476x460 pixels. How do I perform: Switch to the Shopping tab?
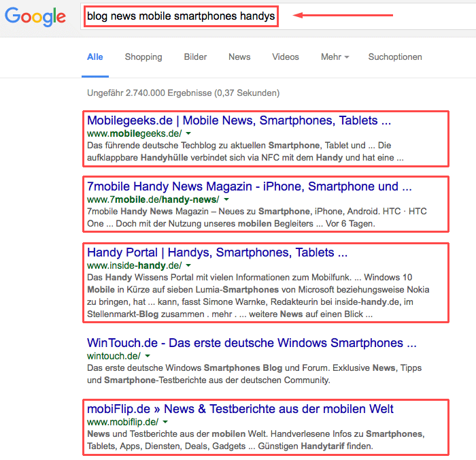143,56
